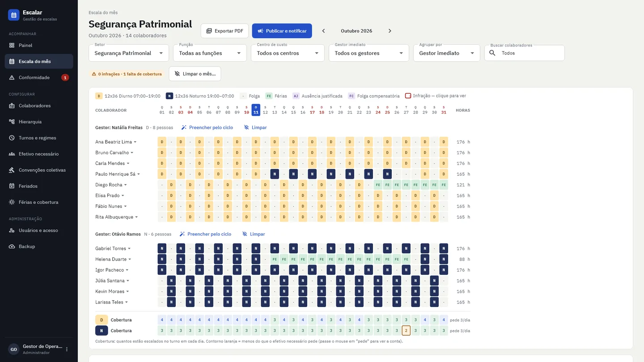Image resolution: width=644 pixels, height=362 pixels.
Task: Click the orange-outlined night coverage cell showing 2
Action: (406, 331)
